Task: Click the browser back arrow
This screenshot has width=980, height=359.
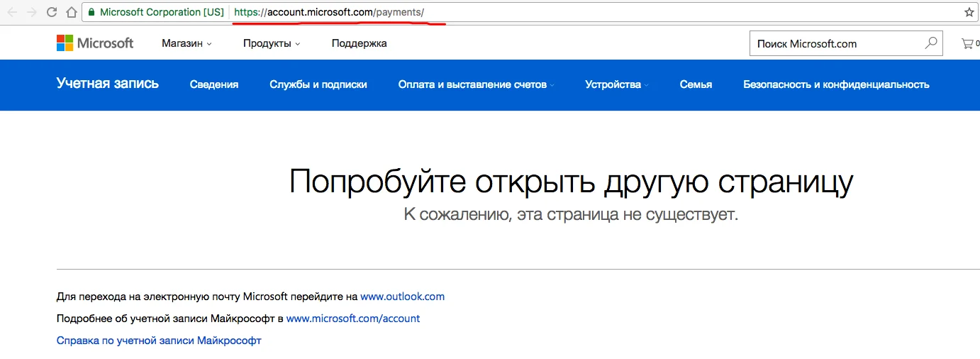Action: pyautogui.click(x=12, y=12)
